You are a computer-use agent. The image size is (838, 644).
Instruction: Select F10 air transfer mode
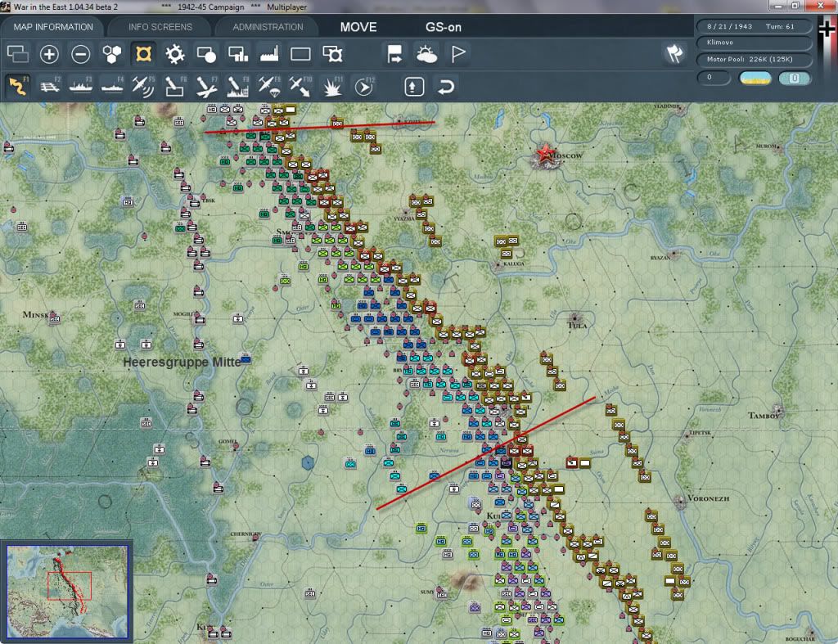tap(300, 86)
